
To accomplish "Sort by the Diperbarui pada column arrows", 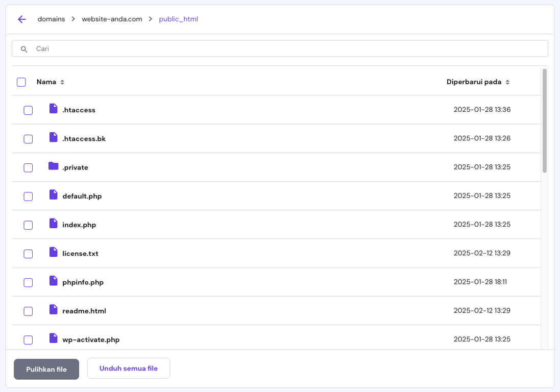I will [507, 82].
